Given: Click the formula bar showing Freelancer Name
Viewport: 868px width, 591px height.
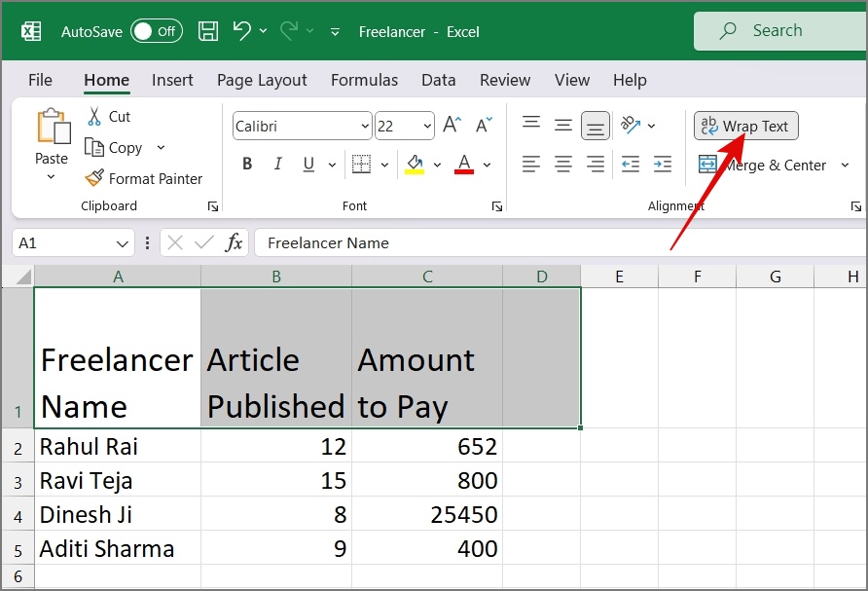Looking at the screenshot, I should [x=561, y=242].
